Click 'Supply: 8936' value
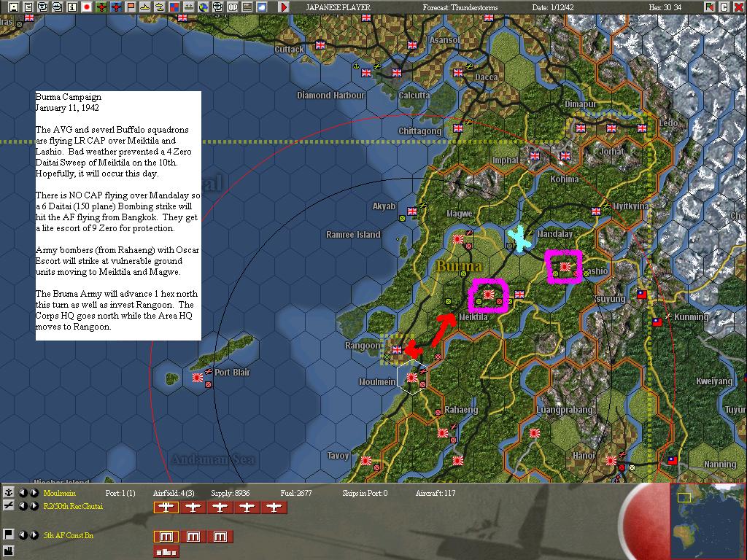 click(x=230, y=493)
